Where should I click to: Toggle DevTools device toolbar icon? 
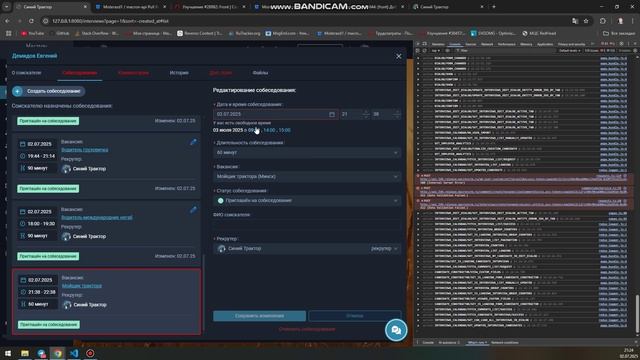(424, 44)
